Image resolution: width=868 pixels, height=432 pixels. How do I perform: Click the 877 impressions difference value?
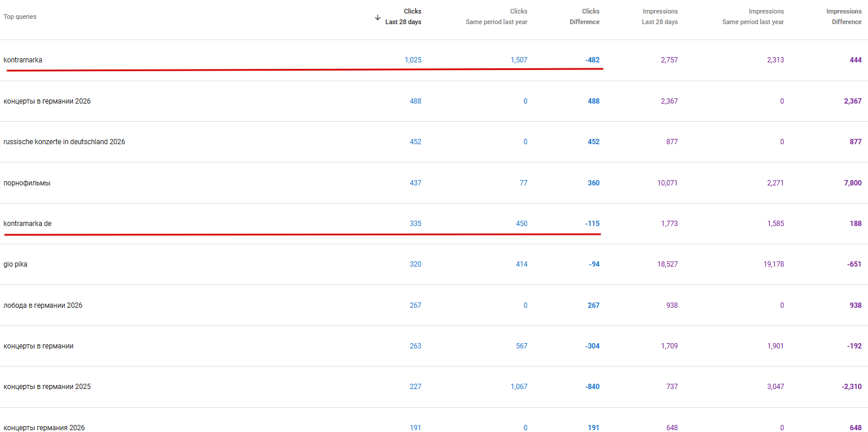click(856, 142)
